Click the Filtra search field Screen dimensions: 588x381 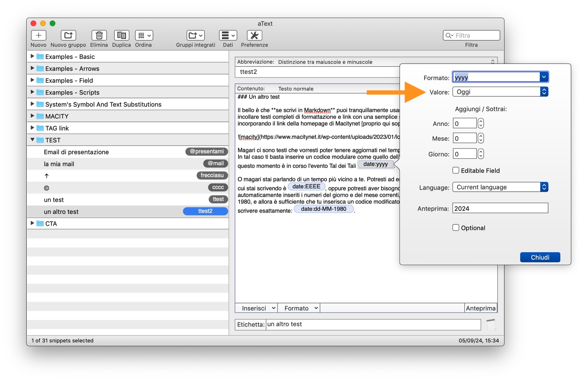(x=475, y=35)
